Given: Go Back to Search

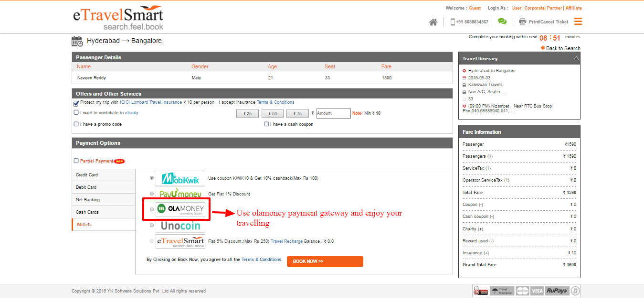Looking at the screenshot, I should pyautogui.click(x=563, y=48).
